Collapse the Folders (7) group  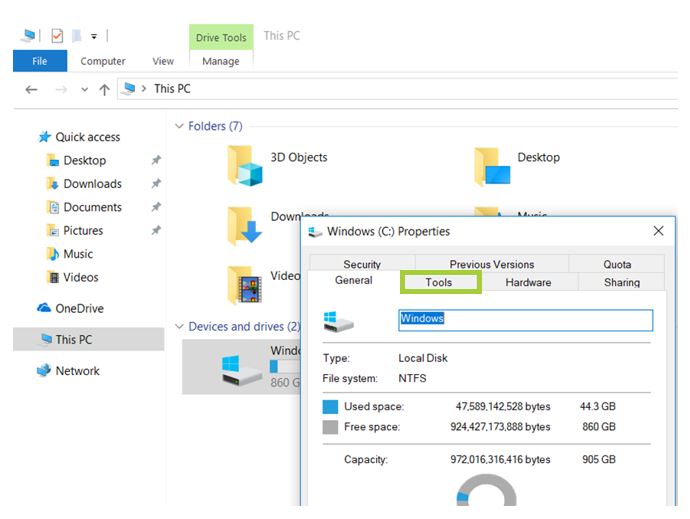click(x=179, y=126)
